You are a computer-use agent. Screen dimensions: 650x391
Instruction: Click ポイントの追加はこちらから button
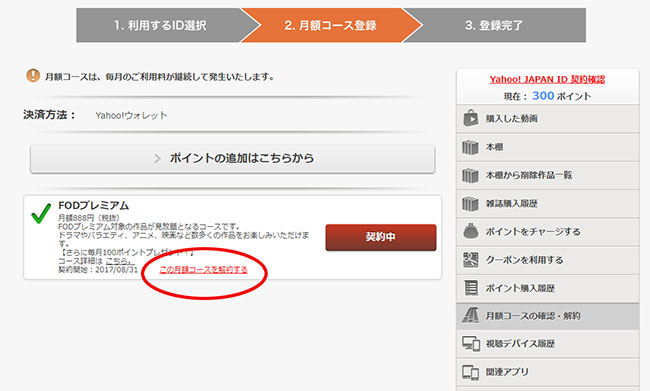233,159
